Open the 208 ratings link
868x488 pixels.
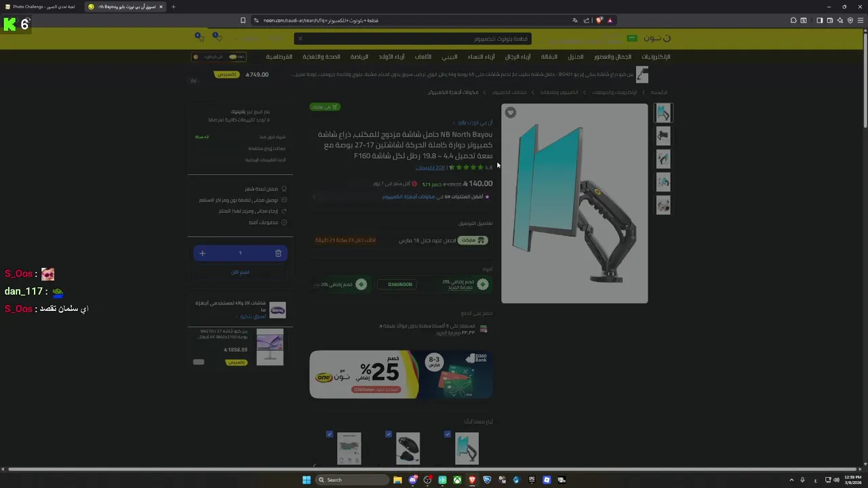430,168
